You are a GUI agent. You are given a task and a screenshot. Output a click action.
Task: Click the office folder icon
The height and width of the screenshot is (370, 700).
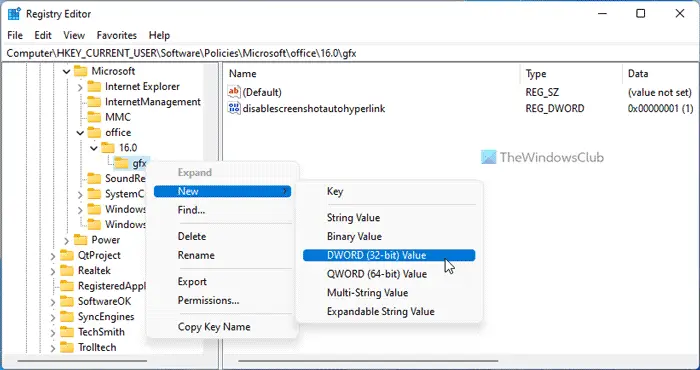click(x=94, y=133)
